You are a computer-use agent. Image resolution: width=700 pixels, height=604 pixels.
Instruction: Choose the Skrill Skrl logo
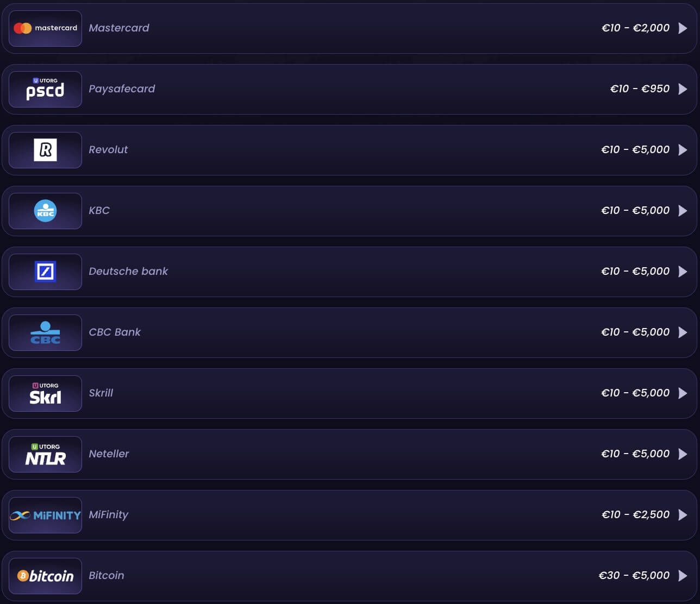(x=45, y=393)
